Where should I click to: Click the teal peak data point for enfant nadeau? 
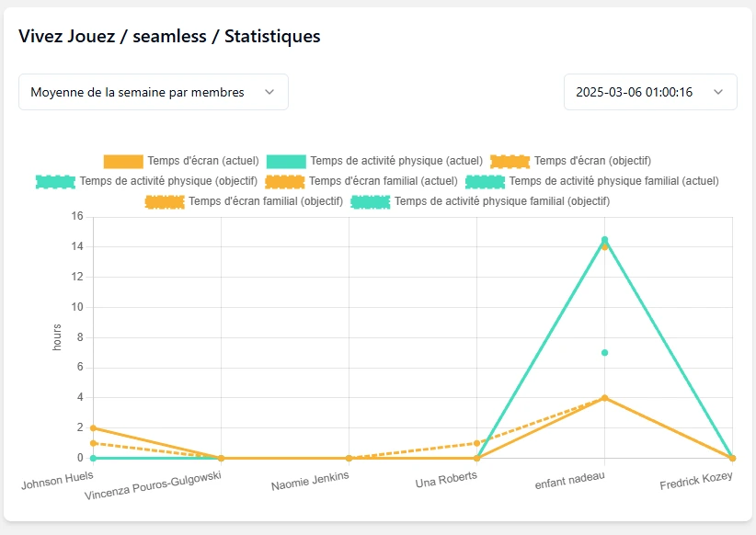[x=604, y=240]
